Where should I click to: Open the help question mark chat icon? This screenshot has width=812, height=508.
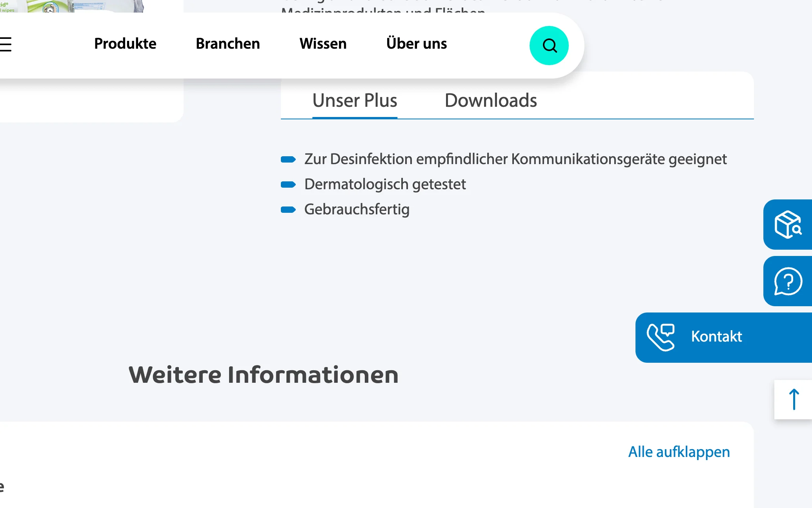[x=788, y=281]
